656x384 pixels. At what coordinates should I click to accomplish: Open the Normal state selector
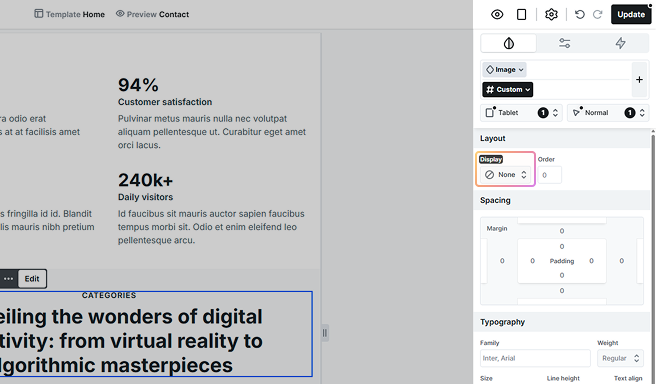coord(607,113)
